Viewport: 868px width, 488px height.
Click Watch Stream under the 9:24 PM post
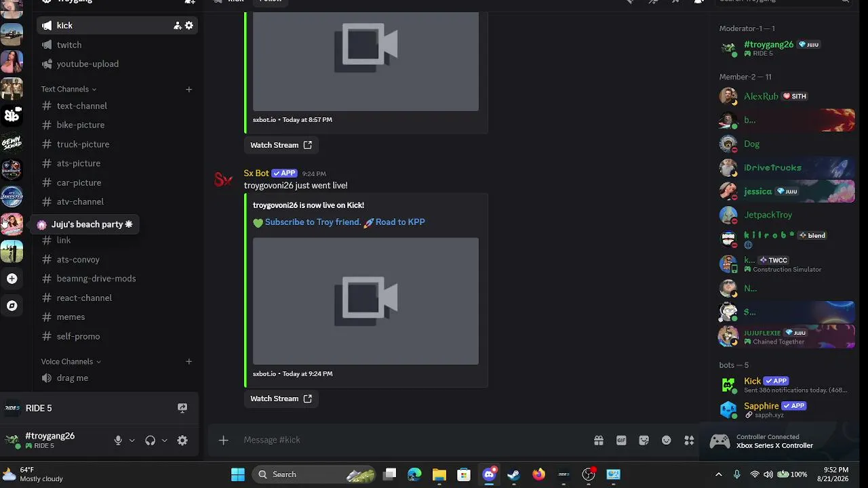[x=281, y=399]
